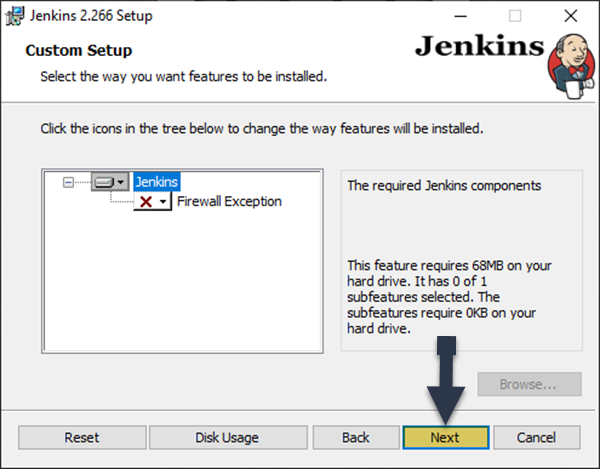Click the Next button
The height and width of the screenshot is (469, 600).
coord(446,437)
